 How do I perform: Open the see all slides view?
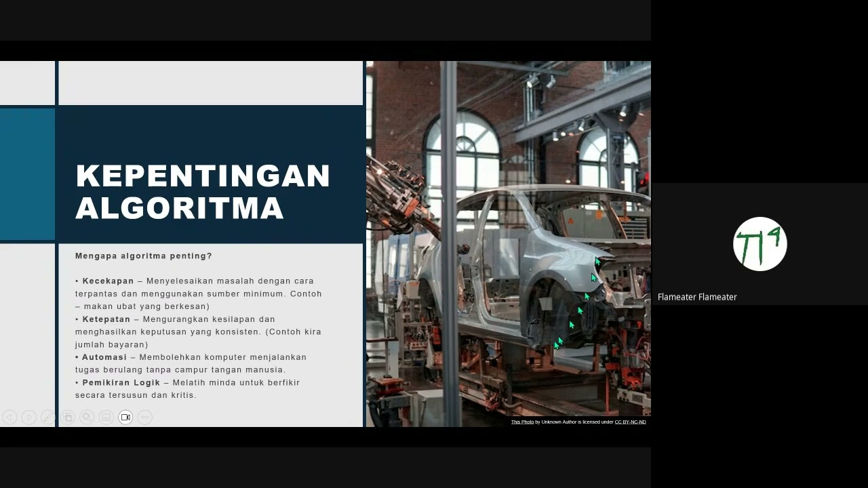point(67,418)
